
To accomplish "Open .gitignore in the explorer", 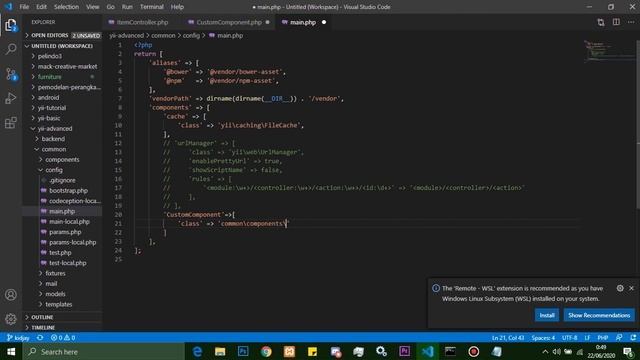I will 62,180.
